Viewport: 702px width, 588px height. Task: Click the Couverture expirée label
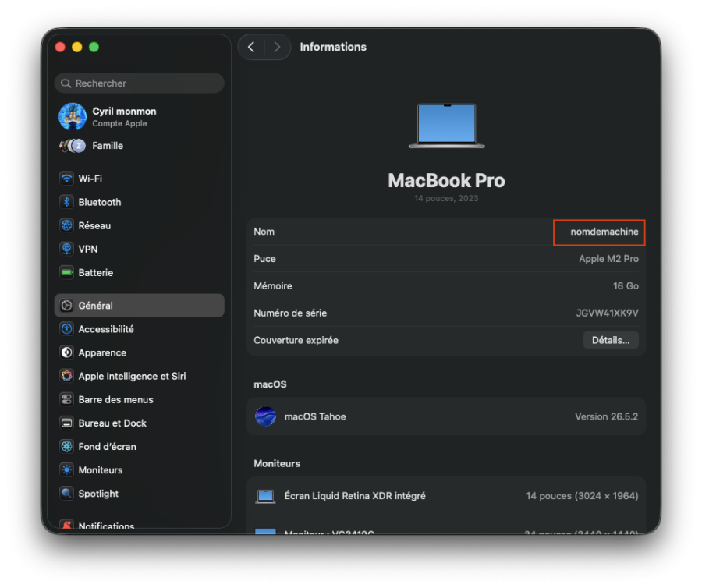click(x=296, y=341)
